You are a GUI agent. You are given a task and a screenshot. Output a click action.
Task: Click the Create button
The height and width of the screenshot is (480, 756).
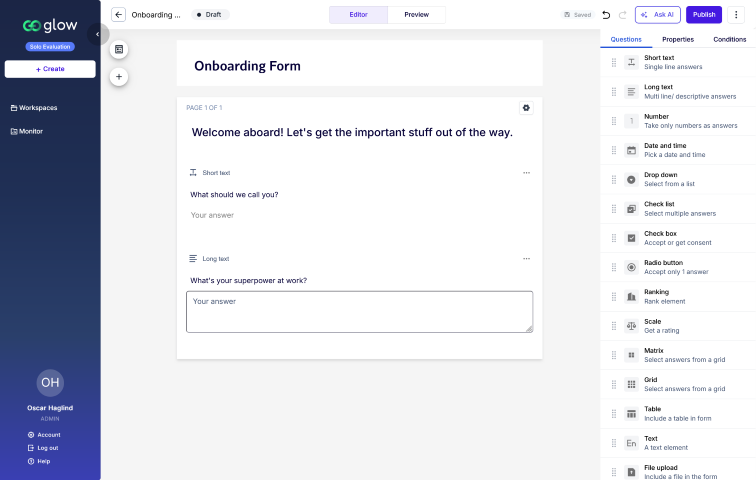pos(50,69)
